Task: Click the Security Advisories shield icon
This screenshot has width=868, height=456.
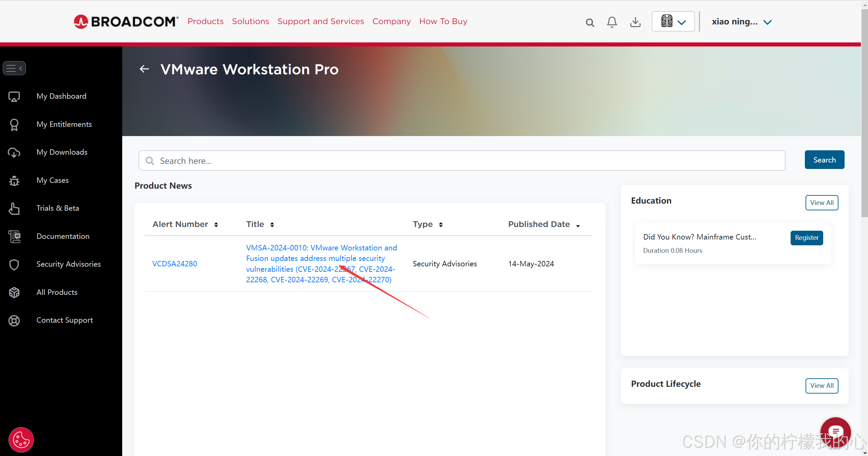Action: (14, 265)
